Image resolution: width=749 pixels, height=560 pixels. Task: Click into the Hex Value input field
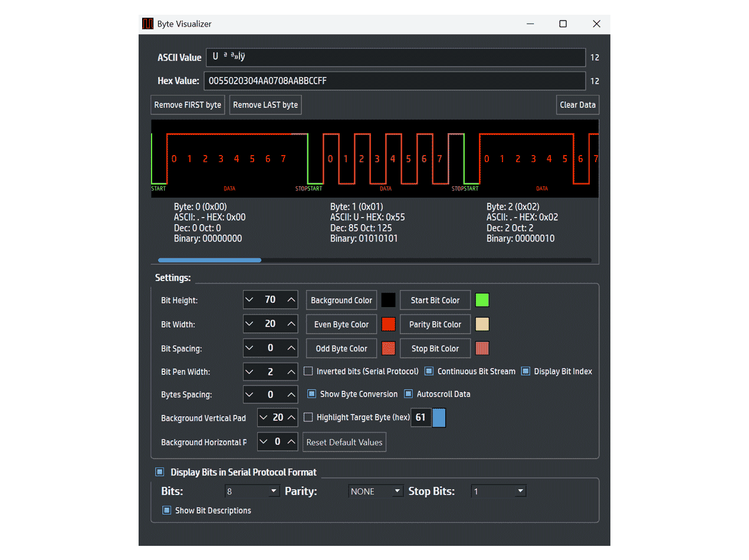click(x=395, y=81)
